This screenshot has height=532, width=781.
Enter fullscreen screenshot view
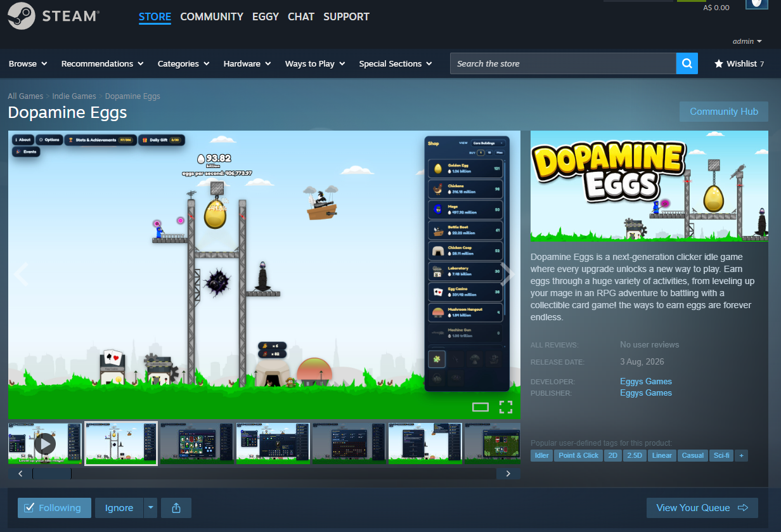[505, 407]
